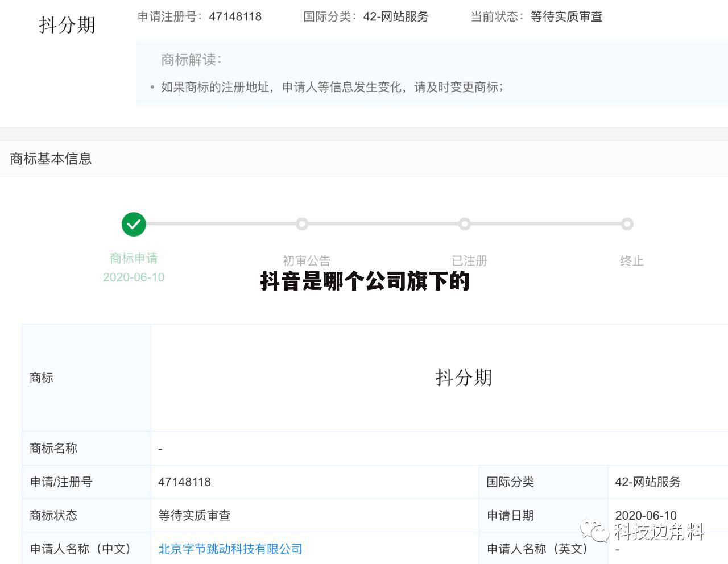
Task: Click the 抖分期 trademark title at top
Action: (x=67, y=25)
